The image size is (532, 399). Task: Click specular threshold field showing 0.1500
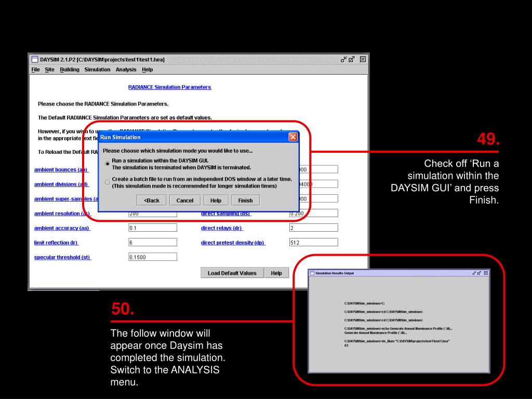pyautogui.click(x=153, y=257)
